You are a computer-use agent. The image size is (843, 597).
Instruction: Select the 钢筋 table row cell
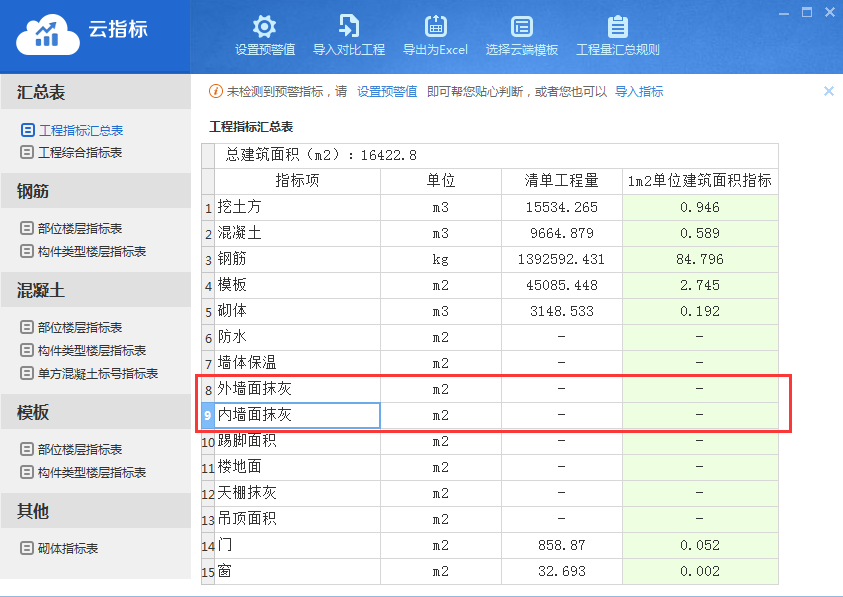pyautogui.click(x=297, y=259)
